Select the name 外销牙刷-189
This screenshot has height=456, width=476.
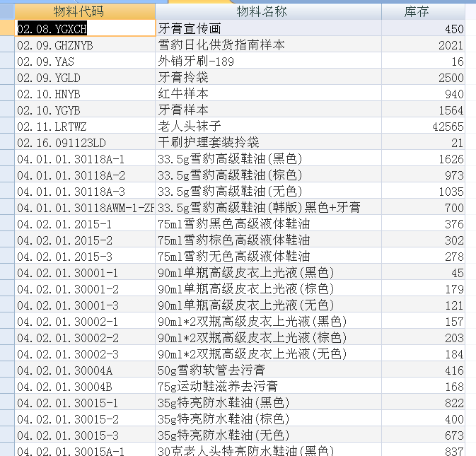coord(268,62)
